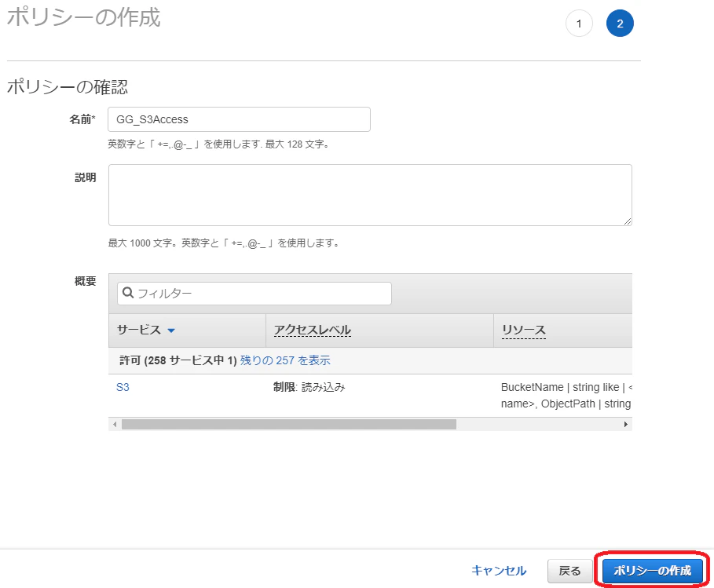This screenshot has height=588, width=714.
Task: Click the scrollbar left arrow
Action: [115, 424]
